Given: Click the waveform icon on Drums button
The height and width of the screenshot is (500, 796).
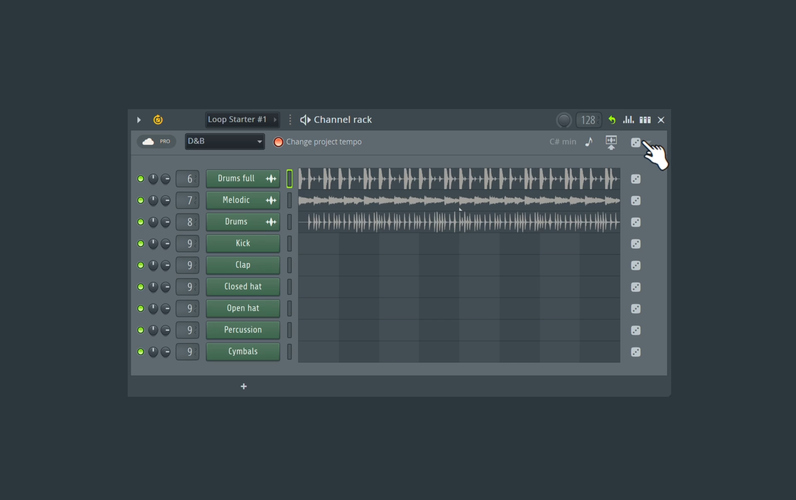Looking at the screenshot, I should click(x=271, y=222).
